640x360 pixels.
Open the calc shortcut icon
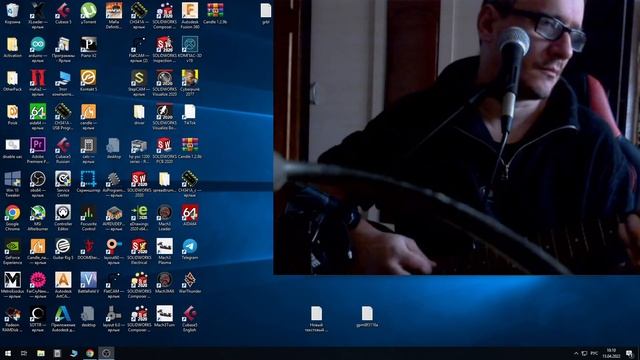[x=88, y=150]
